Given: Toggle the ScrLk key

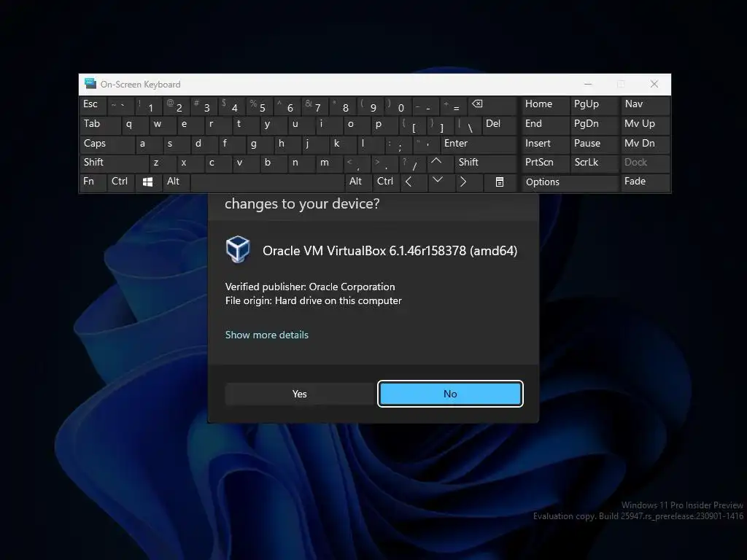Looking at the screenshot, I should coord(593,163).
